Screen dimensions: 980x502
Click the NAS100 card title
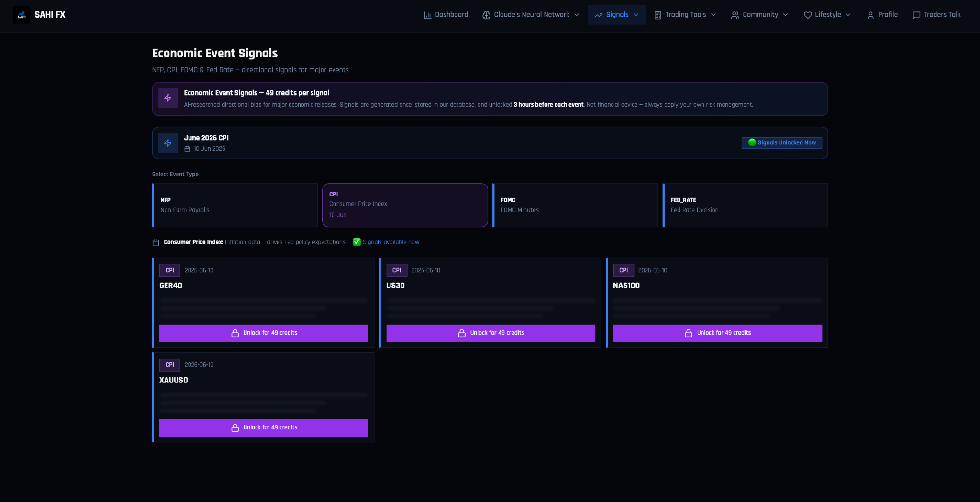pyautogui.click(x=626, y=285)
